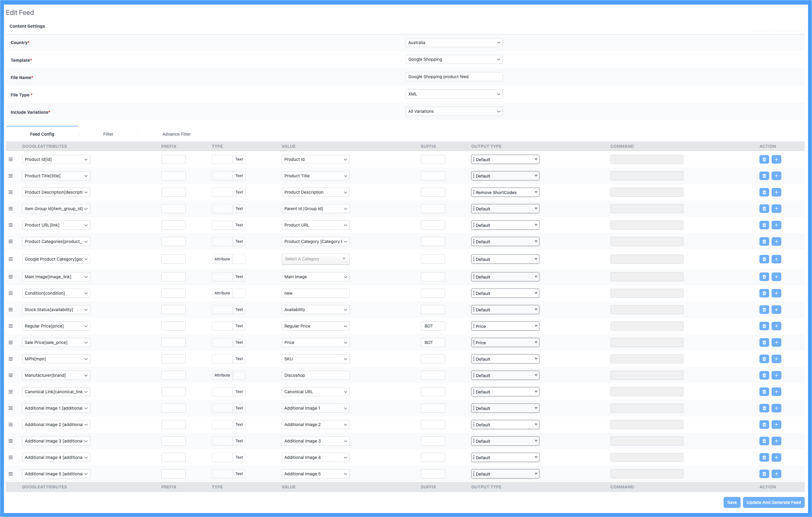
Task: Click the Save button
Action: pos(732,502)
